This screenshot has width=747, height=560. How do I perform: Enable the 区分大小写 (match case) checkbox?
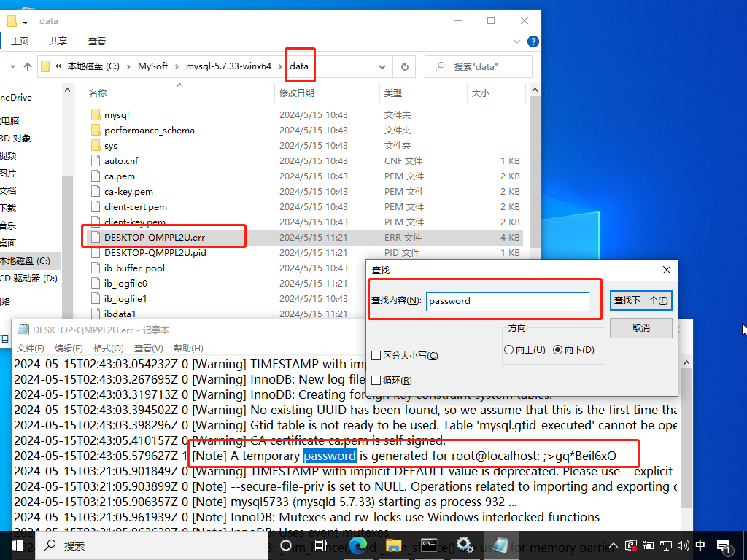coord(376,355)
